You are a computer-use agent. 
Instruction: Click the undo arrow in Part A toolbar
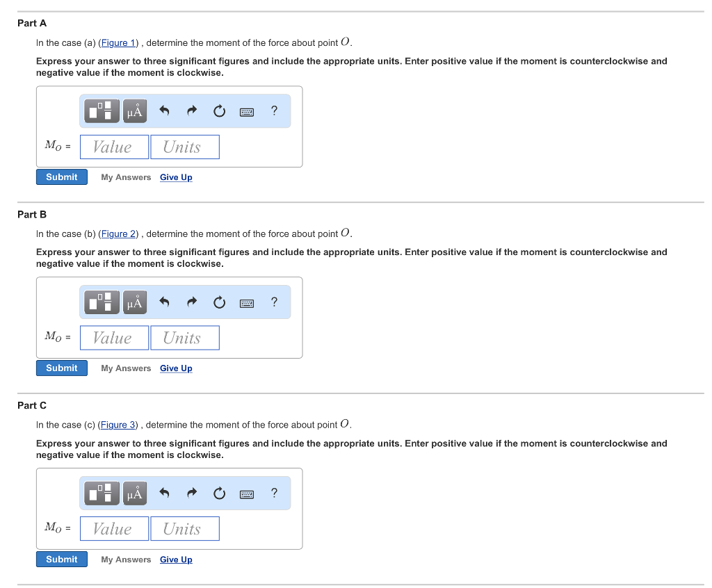[x=164, y=111]
